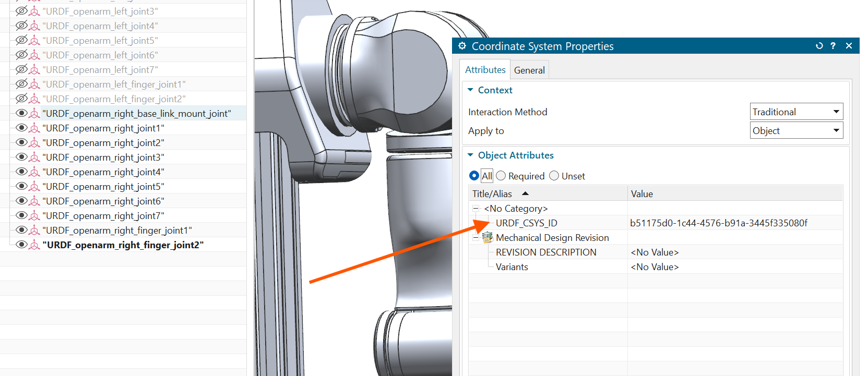Click the coordinate system icon beside URDF_openarm_right_joint4
The height and width of the screenshot is (376, 868).
coord(35,172)
